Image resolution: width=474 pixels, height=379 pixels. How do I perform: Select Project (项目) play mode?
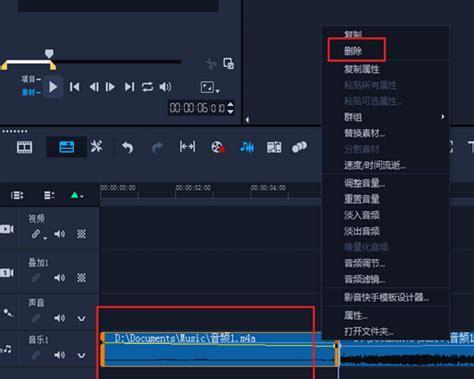31,79
